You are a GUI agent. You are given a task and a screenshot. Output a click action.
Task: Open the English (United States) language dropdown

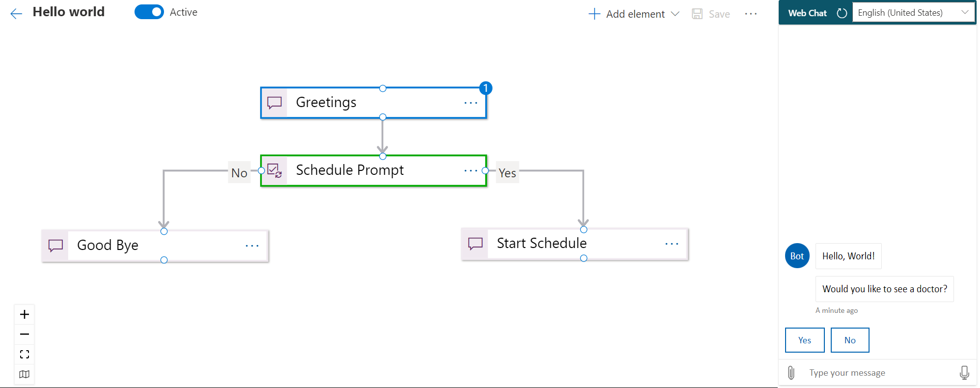[913, 12]
